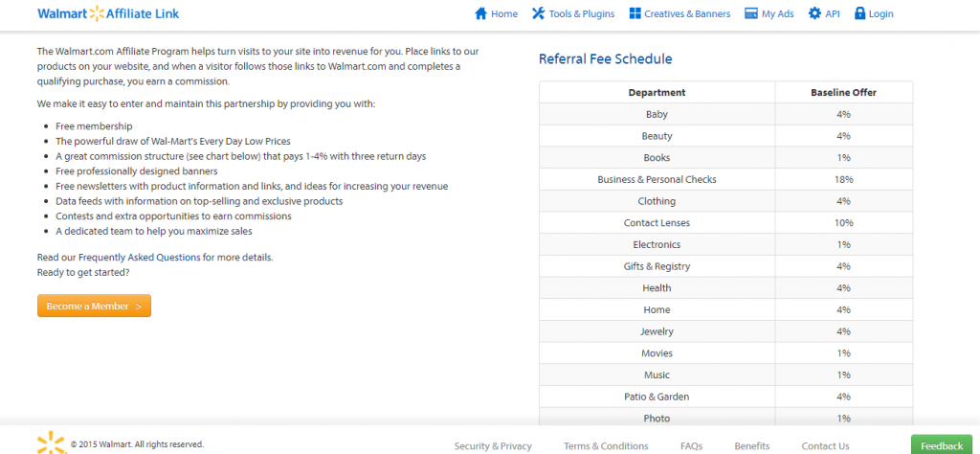Click the Free professionally designed banners bullet
The image size is (980, 454).
(136, 171)
